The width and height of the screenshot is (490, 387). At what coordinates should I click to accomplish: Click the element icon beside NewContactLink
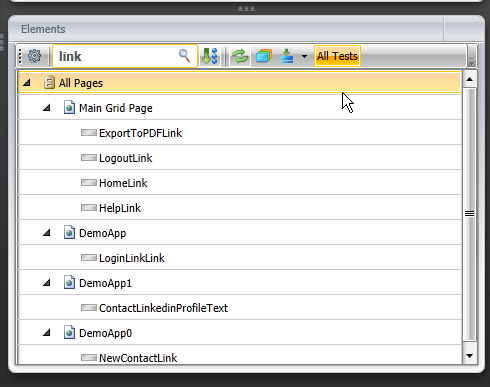click(89, 358)
